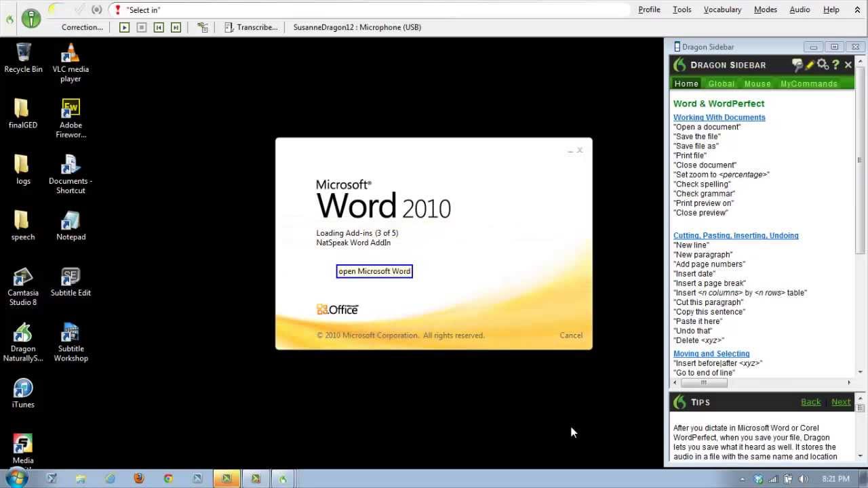868x488 pixels.
Task: Click the yellow pencil edit icon in Sidebar
Action: point(810,65)
